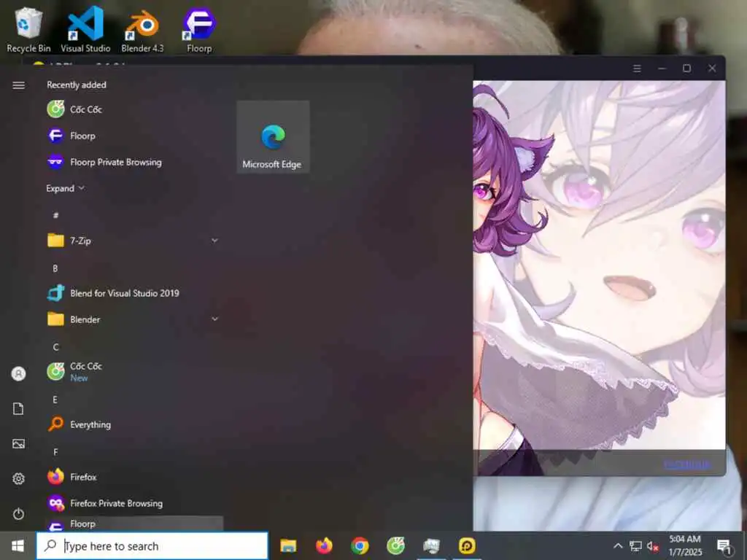Click the muted volume tray icon
The width and height of the screenshot is (747, 560).
click(x=653, y=546)
